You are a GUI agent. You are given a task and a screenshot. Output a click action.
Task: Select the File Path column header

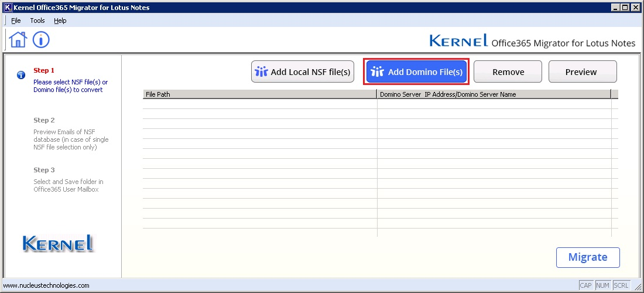pyautogui.click(x=260, y=94)
